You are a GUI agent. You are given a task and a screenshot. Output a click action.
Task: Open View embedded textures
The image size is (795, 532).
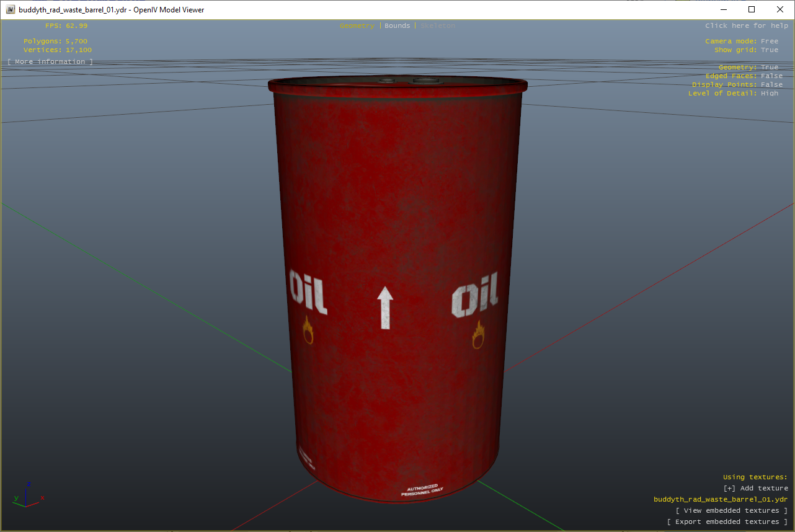732,511
